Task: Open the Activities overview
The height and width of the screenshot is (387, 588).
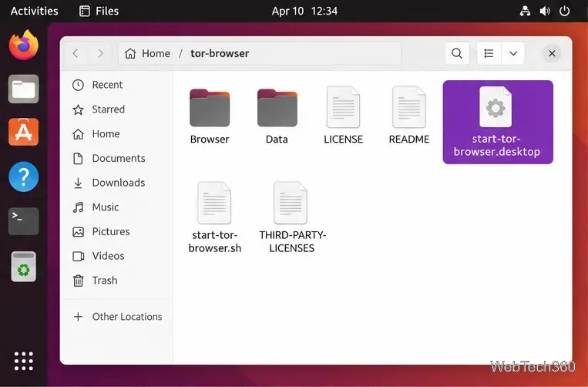Action: click(x=34, y=11)
